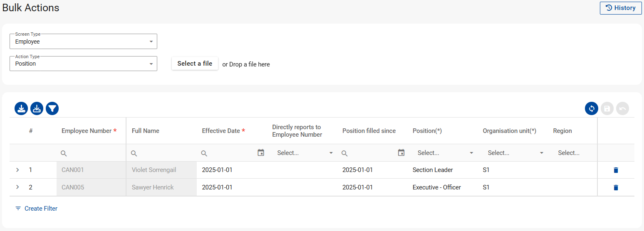Open calendar picker for Position filled since
This screenshot has width=644, height=231.
tap(401, 153)
